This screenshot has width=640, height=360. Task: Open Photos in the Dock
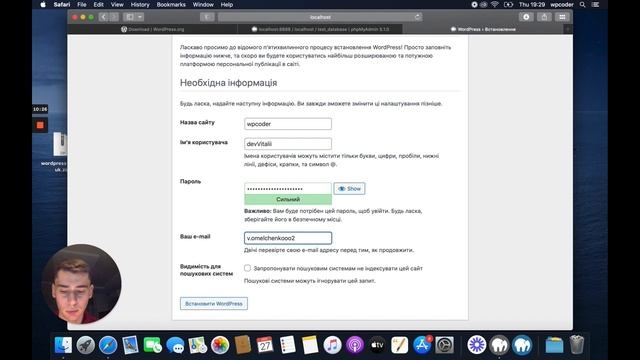click(220, 345)
